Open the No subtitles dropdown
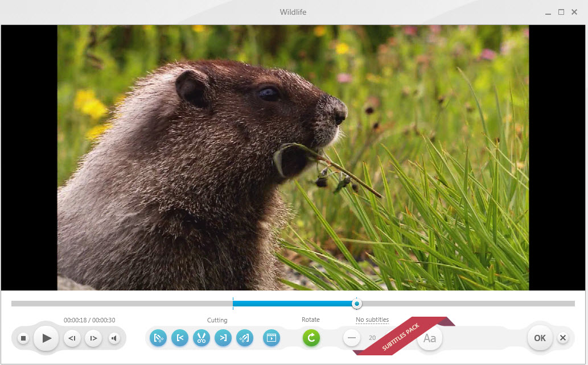 (x=372, y=320)
